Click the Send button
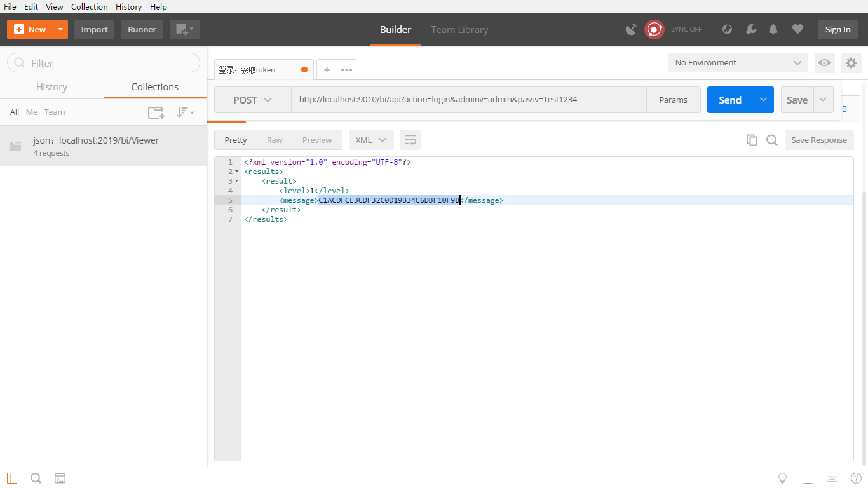This screenshot has height=488, width=868. click(x=730, y=100)
